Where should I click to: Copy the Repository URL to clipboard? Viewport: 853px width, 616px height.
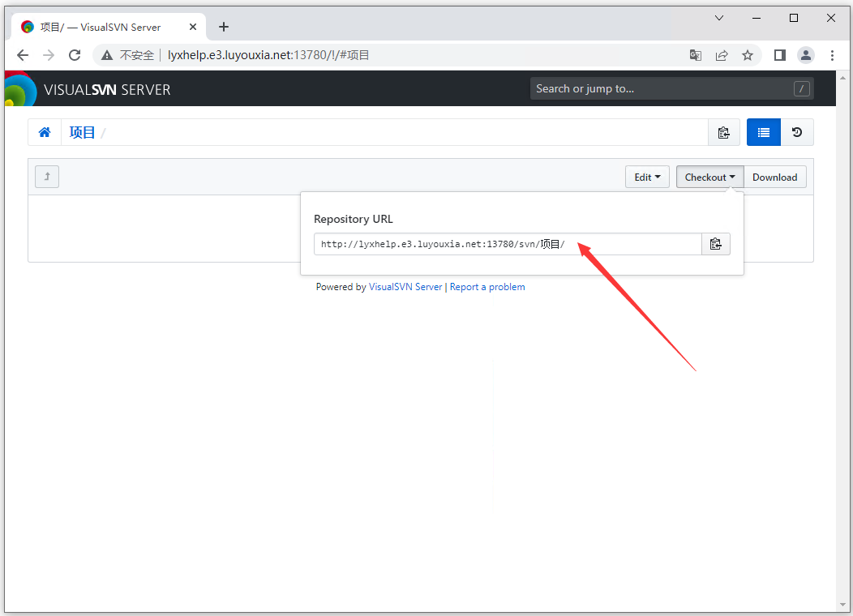pyautogui.click(x=716, y=244)
